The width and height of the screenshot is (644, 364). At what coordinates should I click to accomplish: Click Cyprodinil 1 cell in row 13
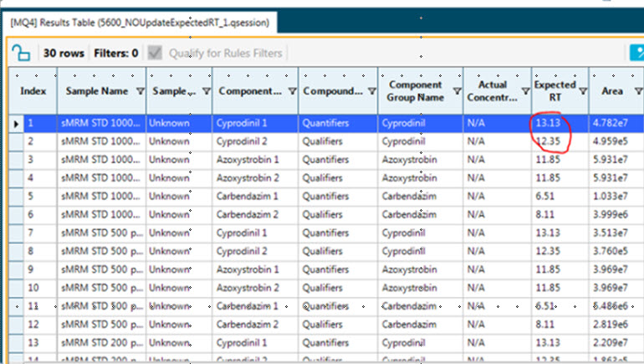pyautogui.click(x=255, y=342)
